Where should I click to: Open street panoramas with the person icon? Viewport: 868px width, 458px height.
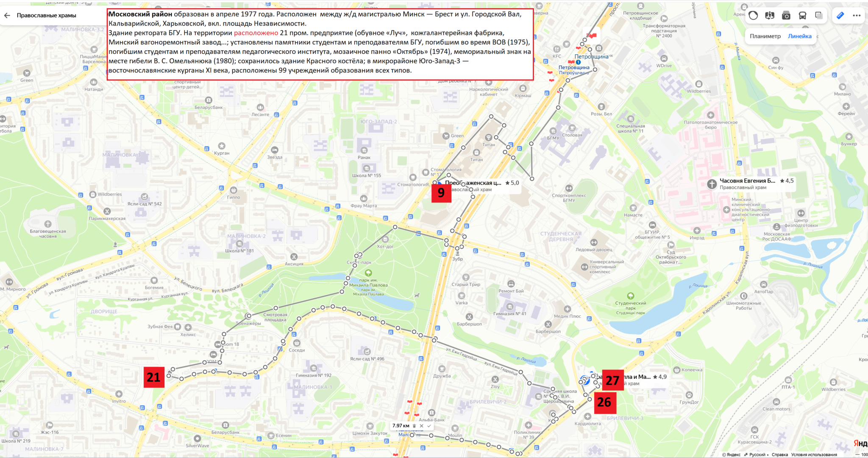point(770,15)
